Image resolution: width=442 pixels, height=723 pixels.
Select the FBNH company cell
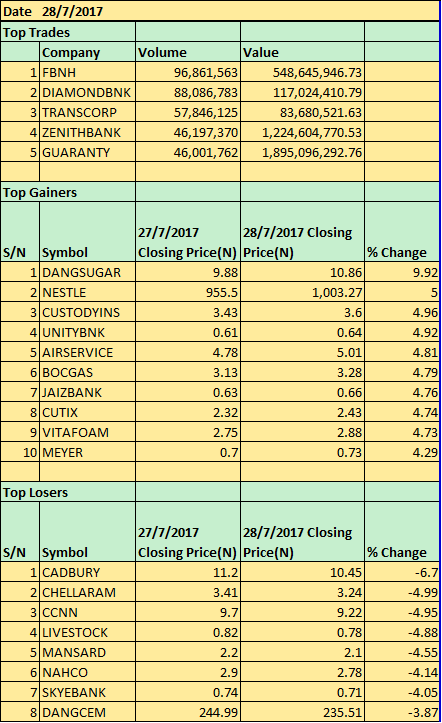click(x=88, y=72)
